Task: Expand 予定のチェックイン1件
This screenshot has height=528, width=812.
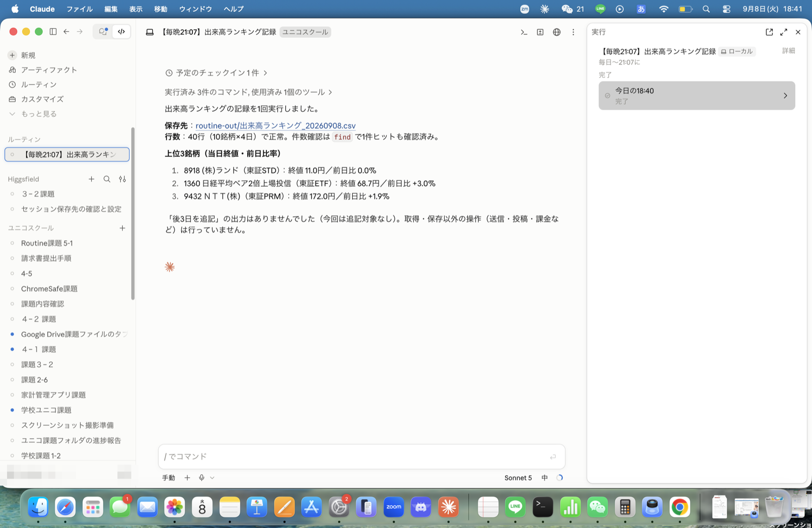Action: pyautogui.click(x=216, y=73)
